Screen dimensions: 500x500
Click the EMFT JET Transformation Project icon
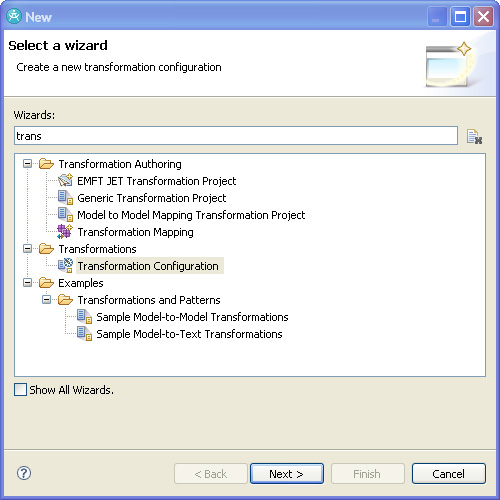65,181
